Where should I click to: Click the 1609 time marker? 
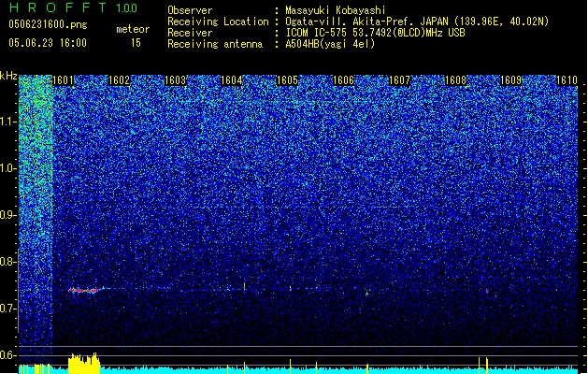coord(511,80)
